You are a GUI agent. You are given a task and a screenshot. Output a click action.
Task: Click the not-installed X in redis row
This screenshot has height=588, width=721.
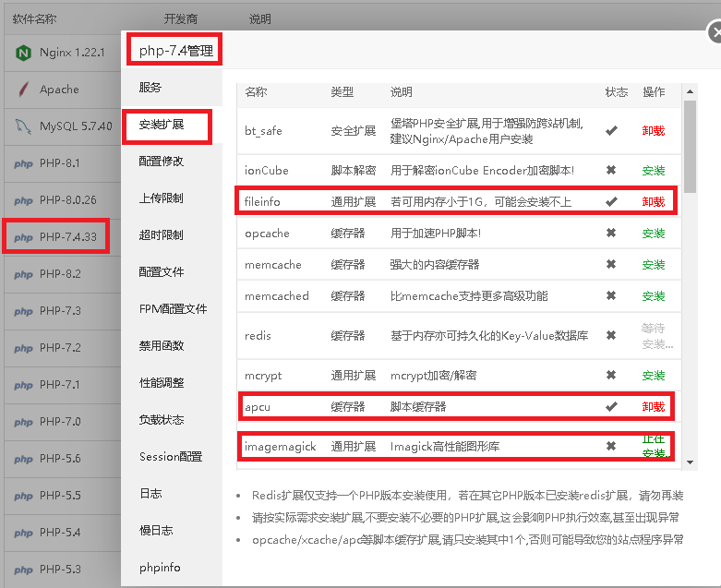click(611, 335)
